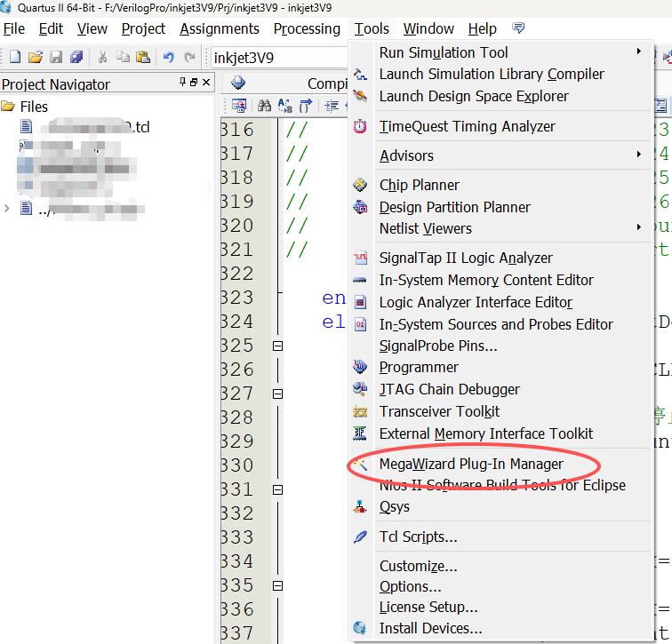Click the Undo arrow icon

click(168, 57)
